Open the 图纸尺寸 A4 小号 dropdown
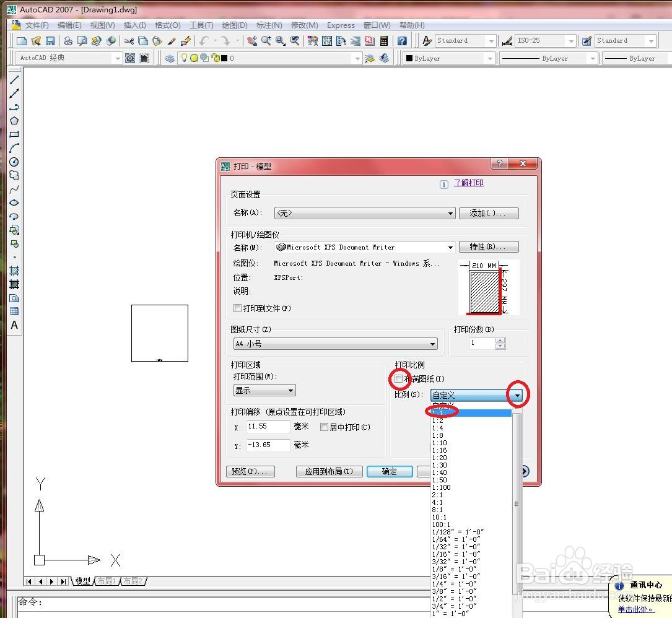Screen dimensions: 672x618 [x=336, y=344]
